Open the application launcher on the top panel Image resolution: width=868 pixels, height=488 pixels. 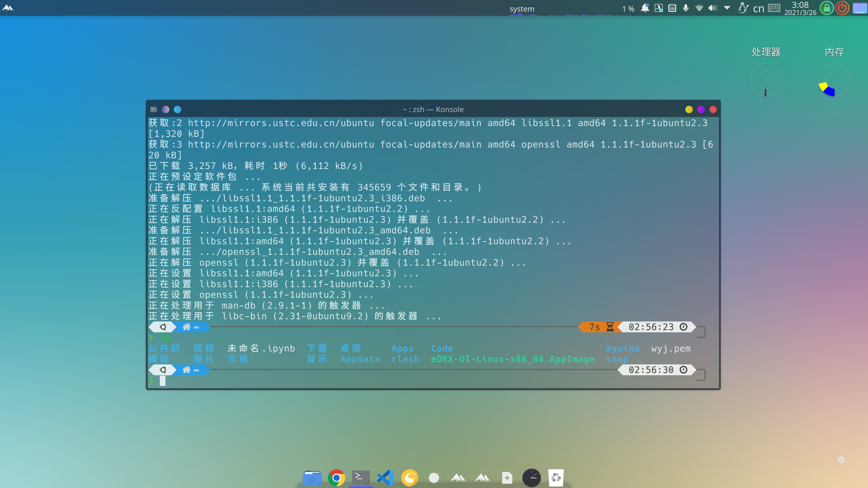[8, 8]
